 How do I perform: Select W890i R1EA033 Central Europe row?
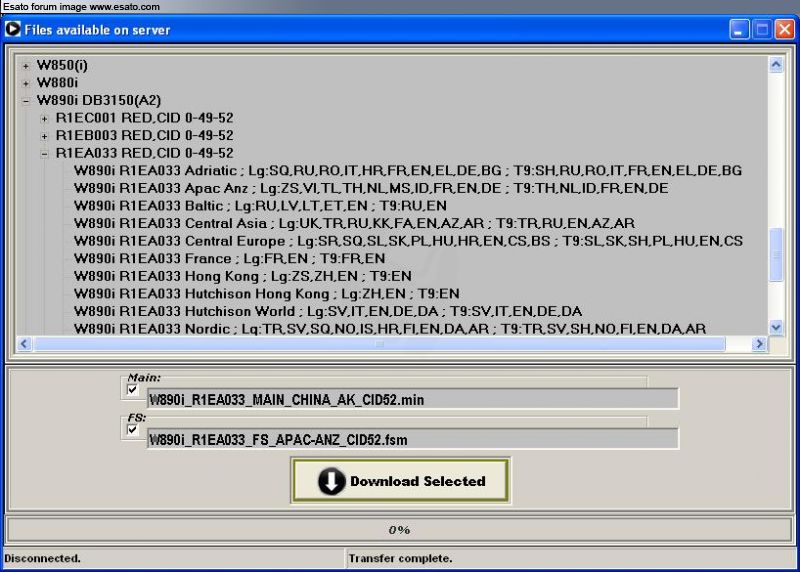(408, 241)
